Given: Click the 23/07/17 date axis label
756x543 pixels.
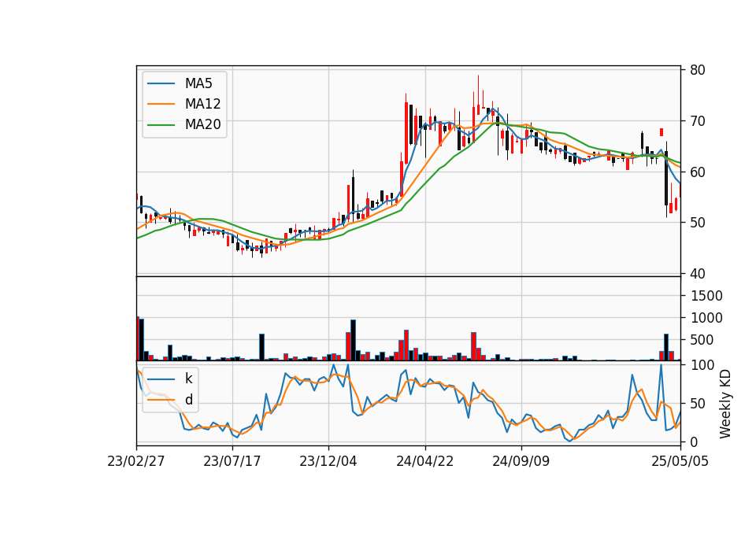Looking at the screenshot, I should [x=232, y=462].
